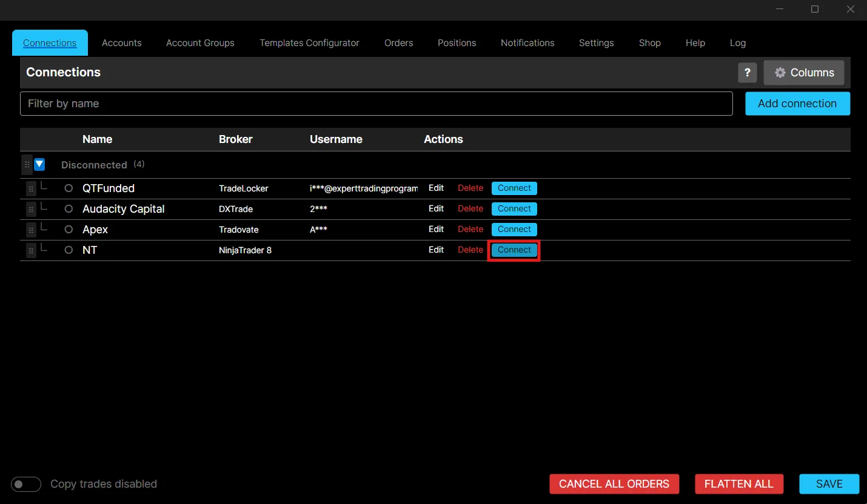Click status circle for Audacity Capital connection
The height and width of the screenshot is (504, 867).
tap(69, 209)
